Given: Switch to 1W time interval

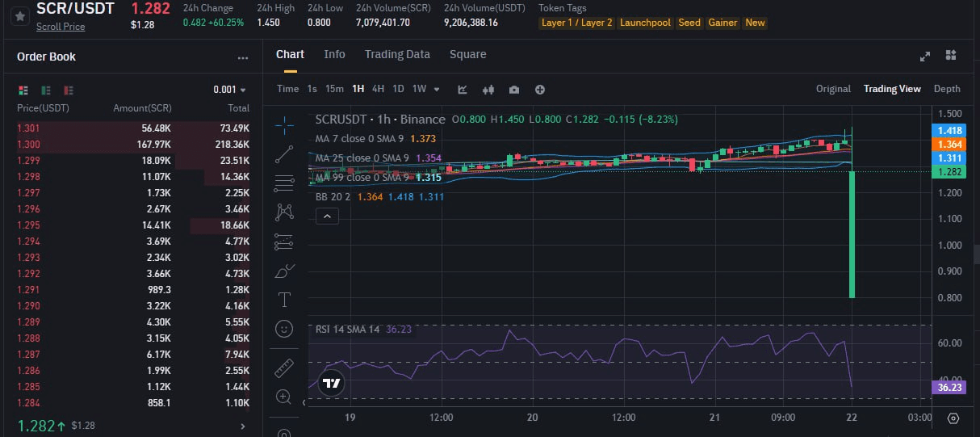Looking at the screenshot, I should (x=419, y=90).
